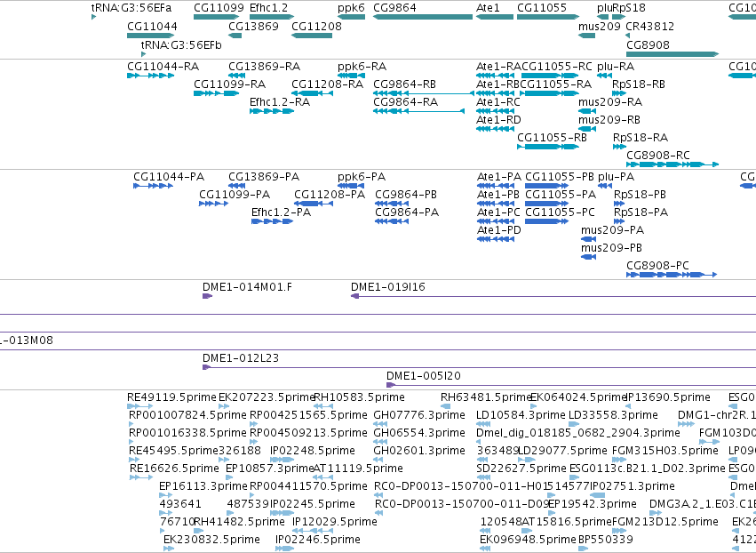Select the CG11208-PA protein label
The height and width of the screenshot is (553, 756).
(330, 195)
